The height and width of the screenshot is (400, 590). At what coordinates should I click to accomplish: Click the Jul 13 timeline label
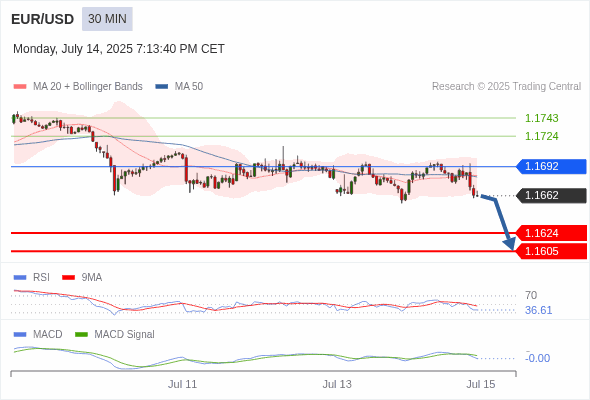tap(337, 384)
